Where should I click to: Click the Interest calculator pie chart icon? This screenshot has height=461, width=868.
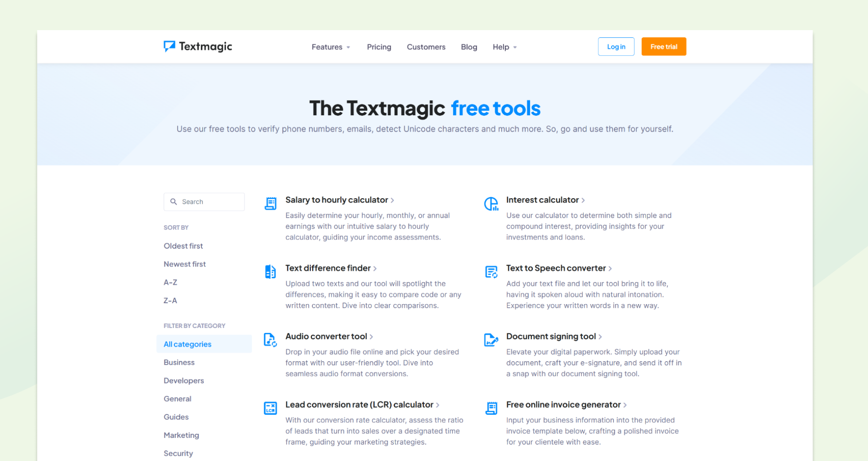pyautogui.click(x=491, y=203)
